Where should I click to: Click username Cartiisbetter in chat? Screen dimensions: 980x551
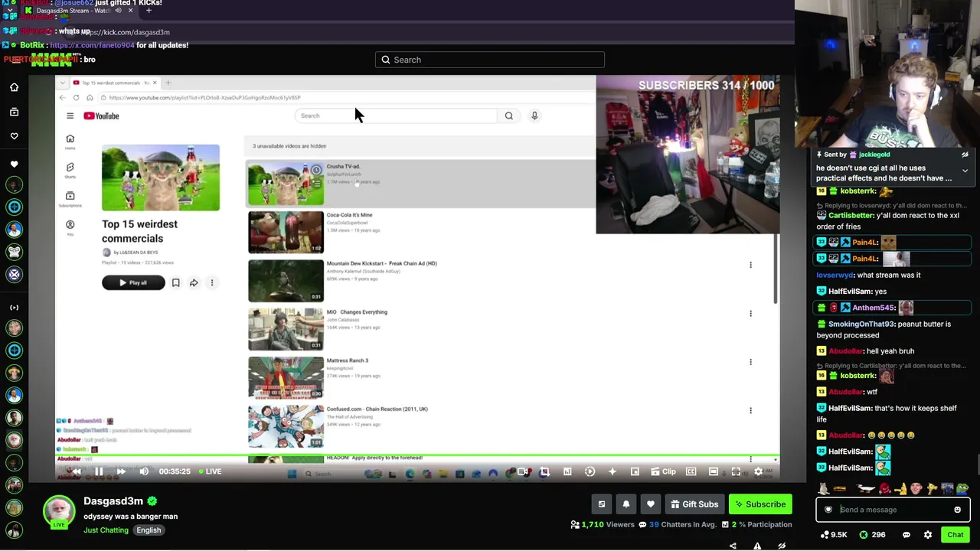click(851, 216)
